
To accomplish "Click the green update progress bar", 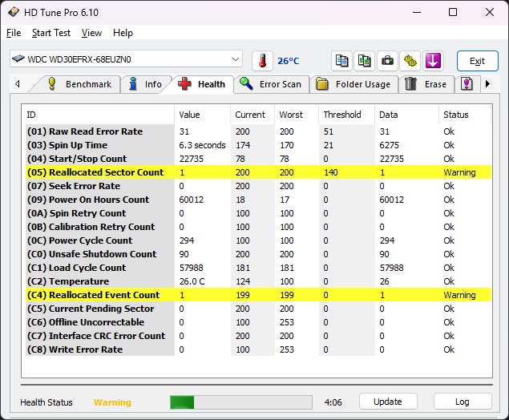I will pos(241,402).
